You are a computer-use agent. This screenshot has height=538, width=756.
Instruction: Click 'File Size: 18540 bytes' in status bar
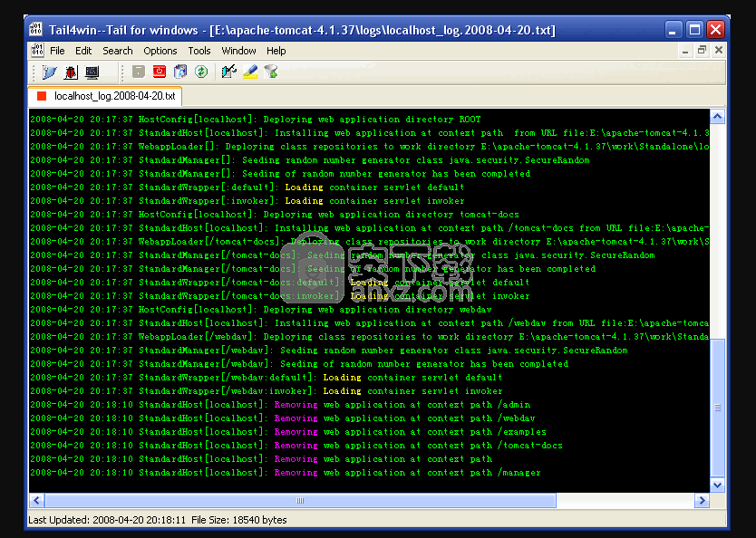click(239, 520)
